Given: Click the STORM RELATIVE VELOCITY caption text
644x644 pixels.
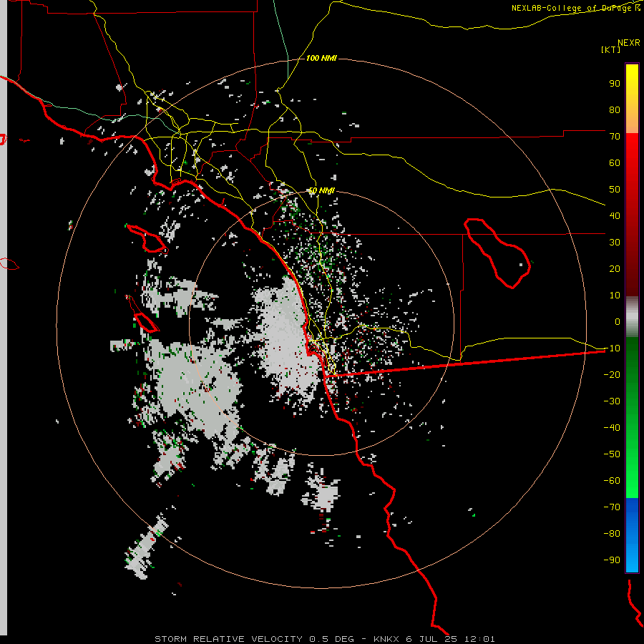Looking at the screenshot, I should click(x=228, y=639).
